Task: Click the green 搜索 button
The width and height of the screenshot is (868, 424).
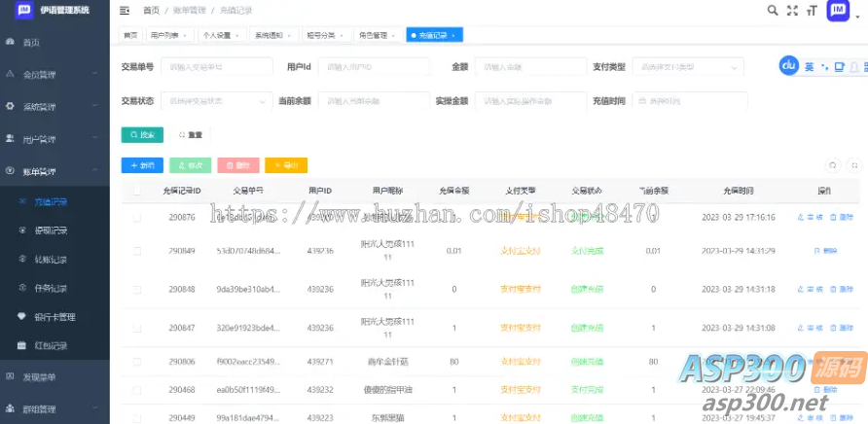Action: (x=142, y=134)
